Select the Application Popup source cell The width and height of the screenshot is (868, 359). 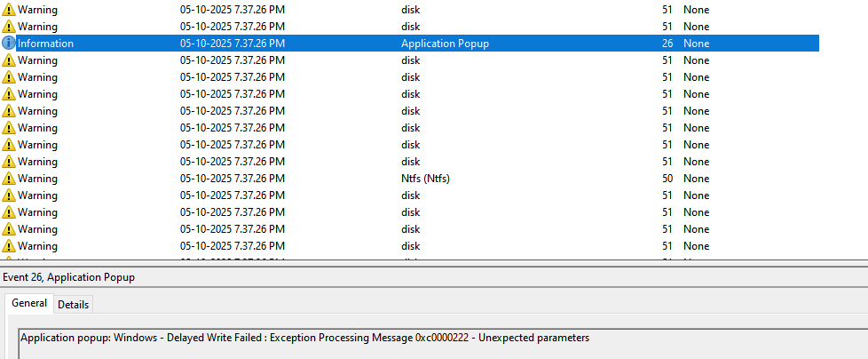445,44
